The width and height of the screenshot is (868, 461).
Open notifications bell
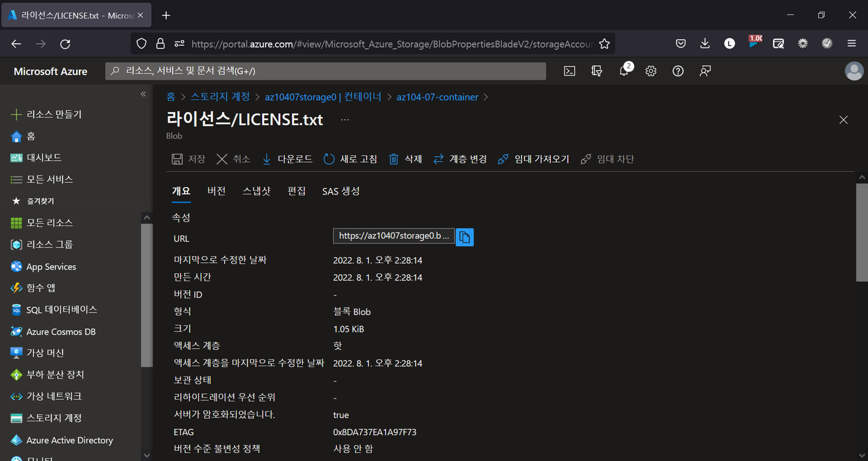coord(624,71)
